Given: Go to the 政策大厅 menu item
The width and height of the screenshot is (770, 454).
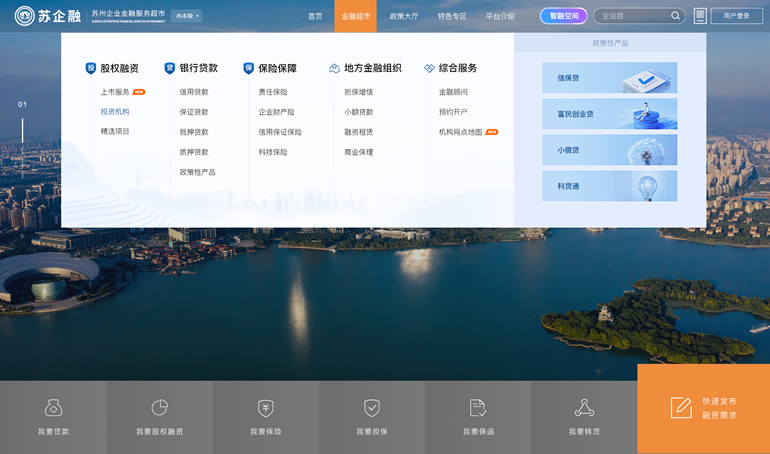Looking at the screenshot, I should coord(404,16).
